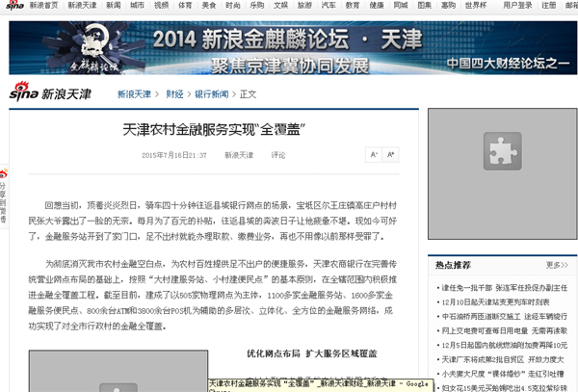Image resolution: width=578 pixels, height=392 pixels.
Task: Select 美食 in top navigation
Action: coord(209,5)
